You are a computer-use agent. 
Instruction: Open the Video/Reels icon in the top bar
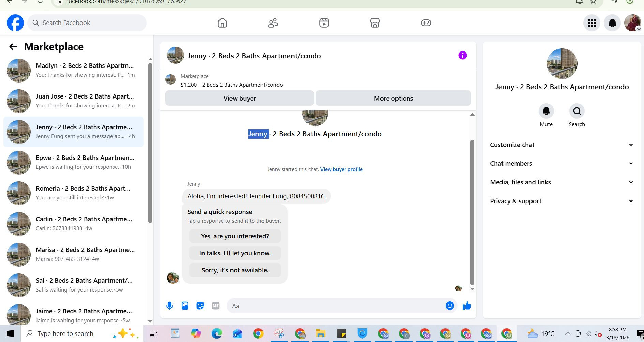pyautogui.click(x=324, y=23)
